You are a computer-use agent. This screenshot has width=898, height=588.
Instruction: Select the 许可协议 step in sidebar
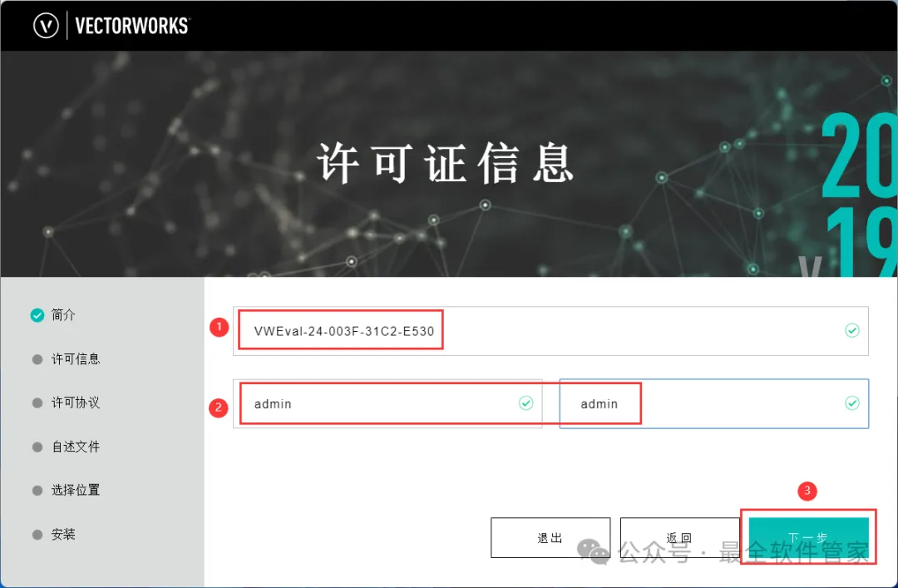tap(66, 403)
